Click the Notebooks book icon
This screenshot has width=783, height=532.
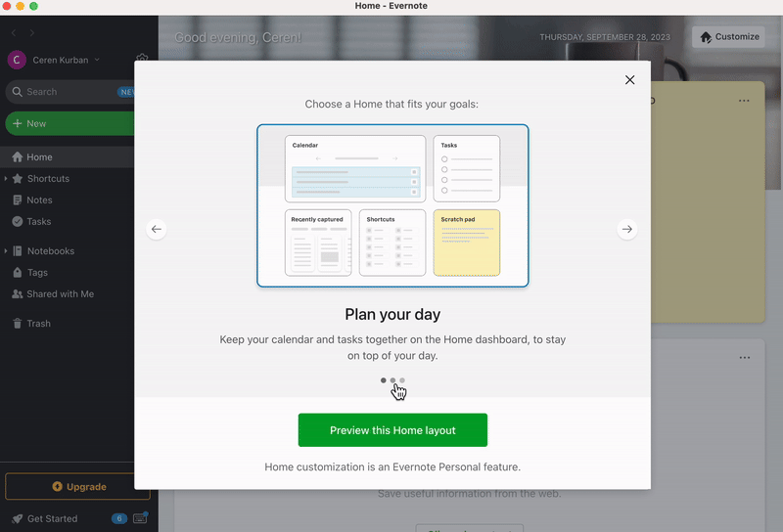pyautogui.click(x=18, y=251)
